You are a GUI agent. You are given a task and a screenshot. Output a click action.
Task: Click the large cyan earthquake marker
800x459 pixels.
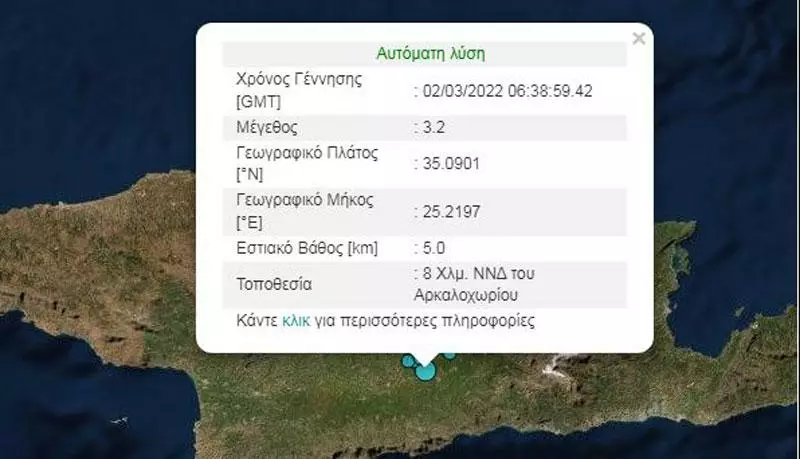425,371
